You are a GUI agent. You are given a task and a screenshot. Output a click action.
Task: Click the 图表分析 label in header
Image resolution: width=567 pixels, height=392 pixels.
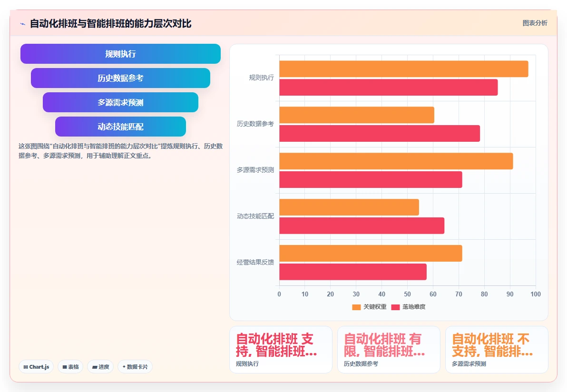(535, 23)
